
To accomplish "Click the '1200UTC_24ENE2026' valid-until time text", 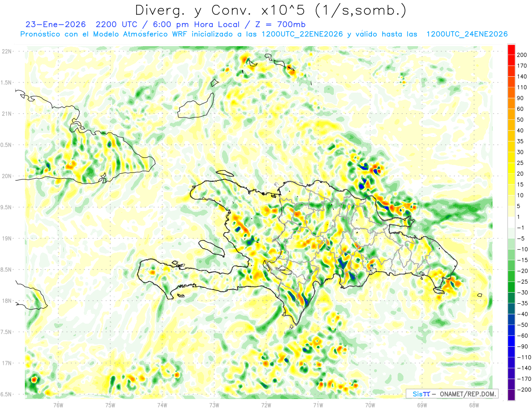I will click(x=467, y=34).
